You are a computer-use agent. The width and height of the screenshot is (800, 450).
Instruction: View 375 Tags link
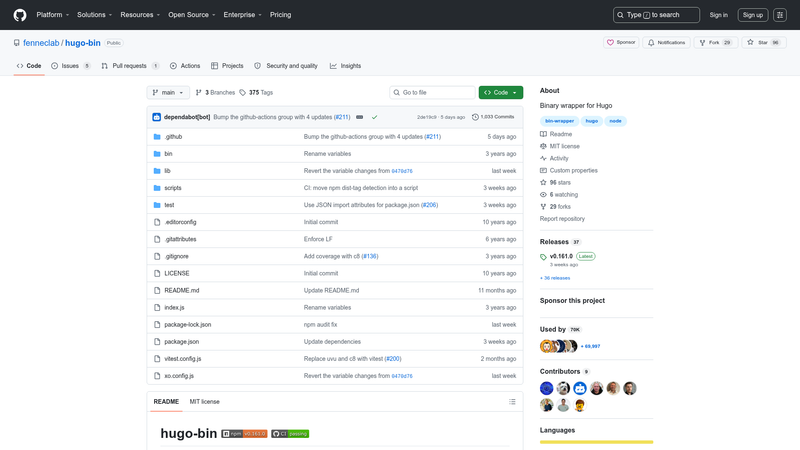point(256,92)
